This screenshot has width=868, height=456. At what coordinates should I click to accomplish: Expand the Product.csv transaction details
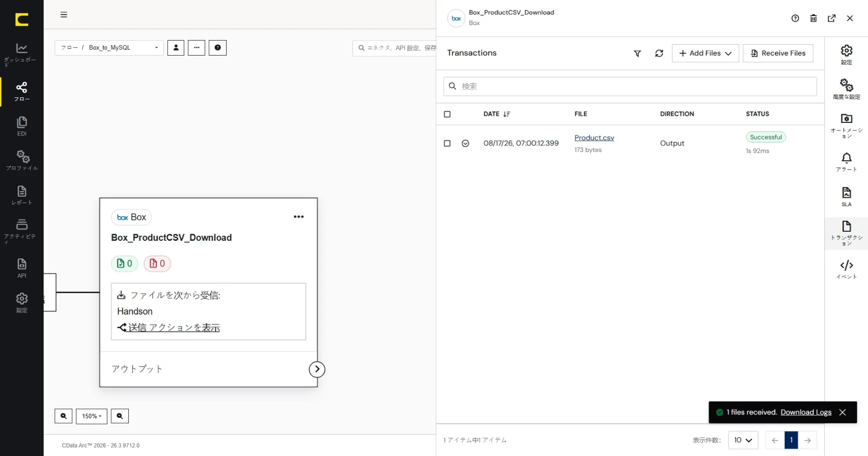[x=465, y=143]
